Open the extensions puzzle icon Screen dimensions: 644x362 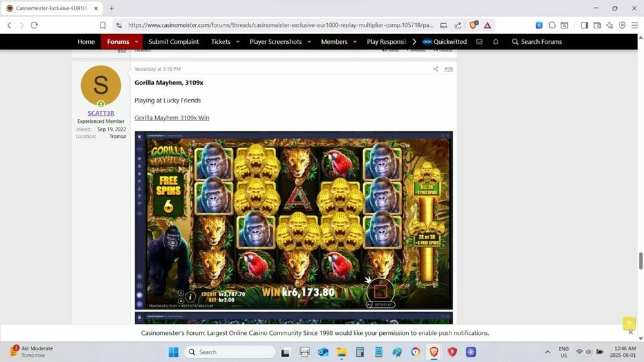point(552,25)
